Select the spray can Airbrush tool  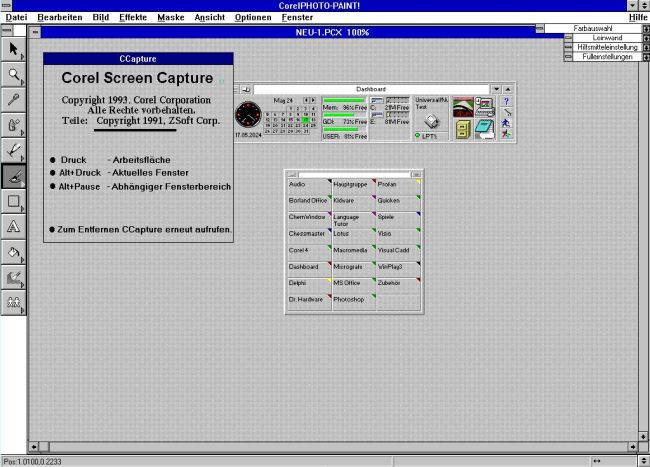[13, 126]
